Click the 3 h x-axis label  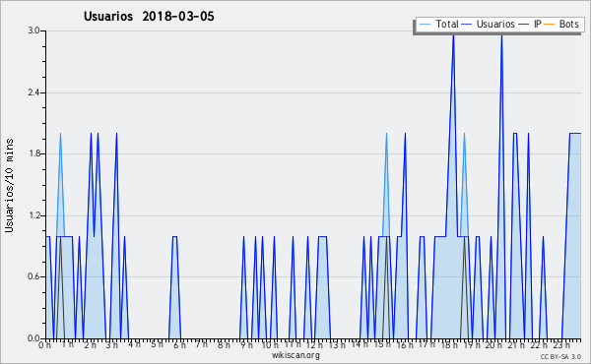pos(112,344)
